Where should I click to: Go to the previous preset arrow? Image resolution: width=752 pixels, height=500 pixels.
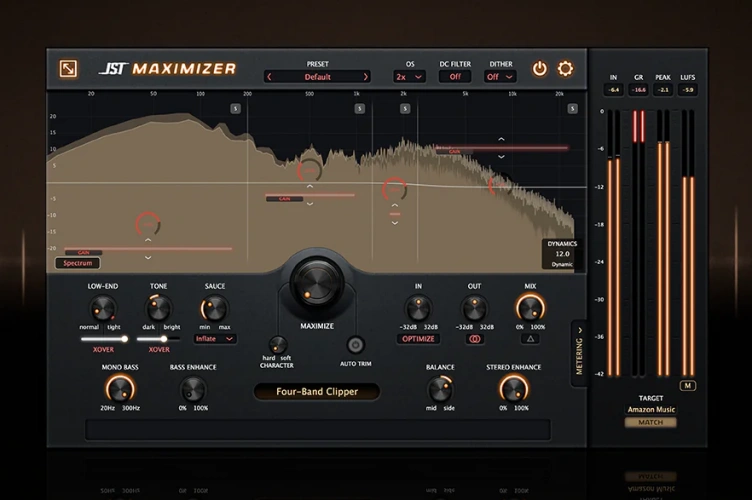(269, 77)
